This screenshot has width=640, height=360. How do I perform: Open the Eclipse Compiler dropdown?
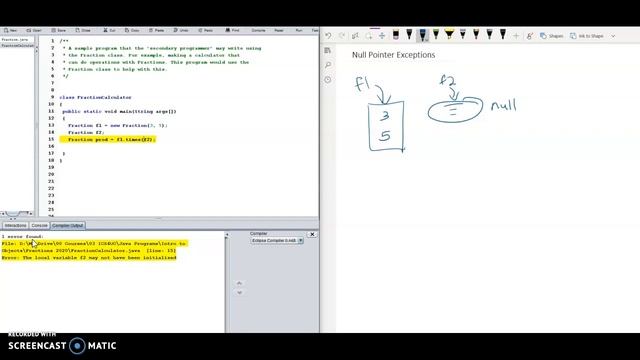(x=277, y=240)
